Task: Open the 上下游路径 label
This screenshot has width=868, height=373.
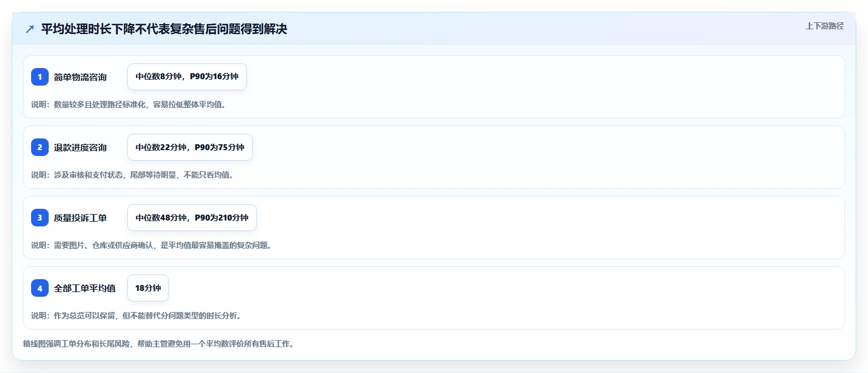Action: pyautogui.click(x=825, y=26)
